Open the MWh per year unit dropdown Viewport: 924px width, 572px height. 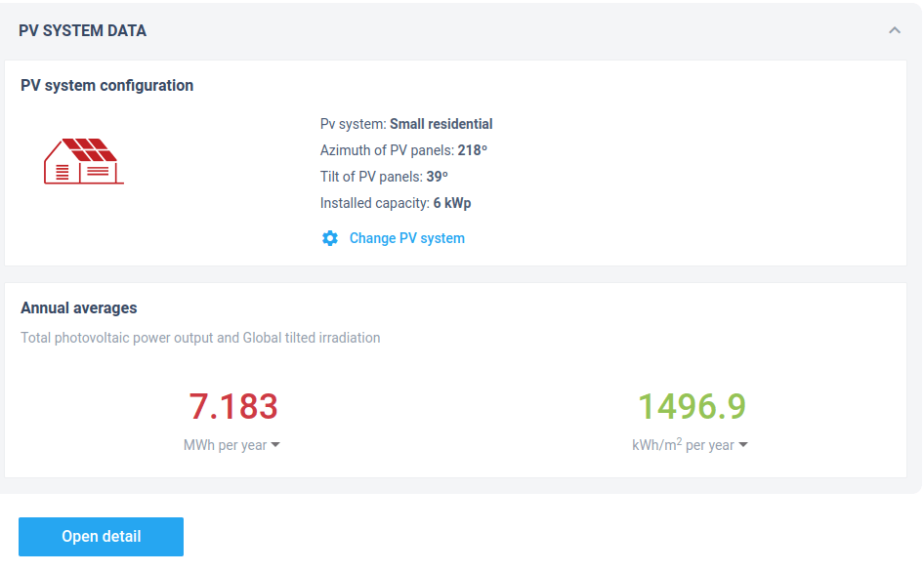[231, 445]
